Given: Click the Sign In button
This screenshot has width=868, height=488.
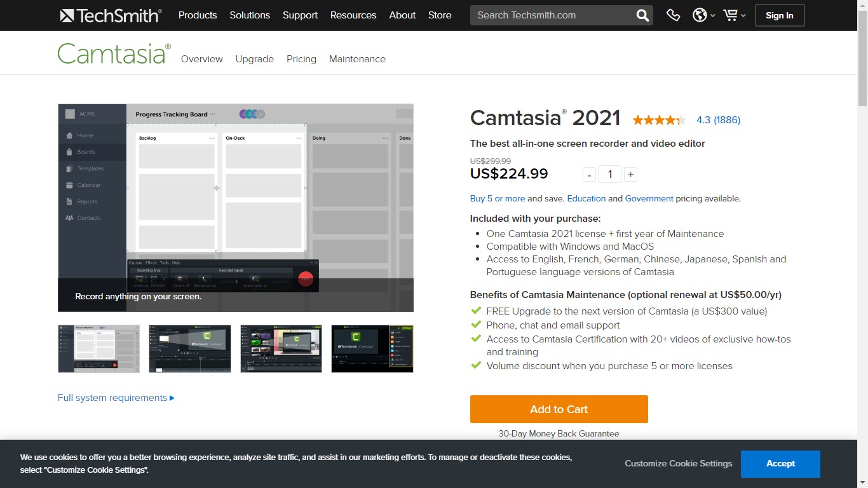Looking at the screenshot, I should pos(780,15).
